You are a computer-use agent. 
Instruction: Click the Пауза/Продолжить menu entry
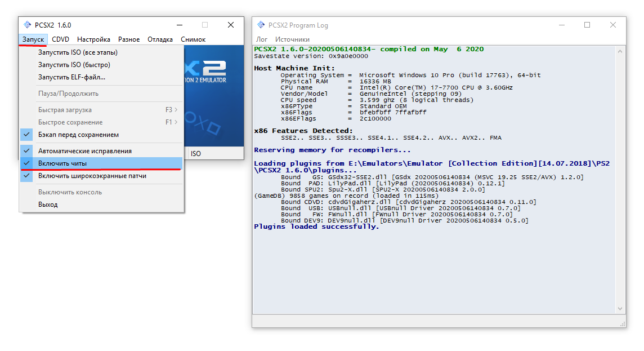pyautogui.click(x=101, y=94)
